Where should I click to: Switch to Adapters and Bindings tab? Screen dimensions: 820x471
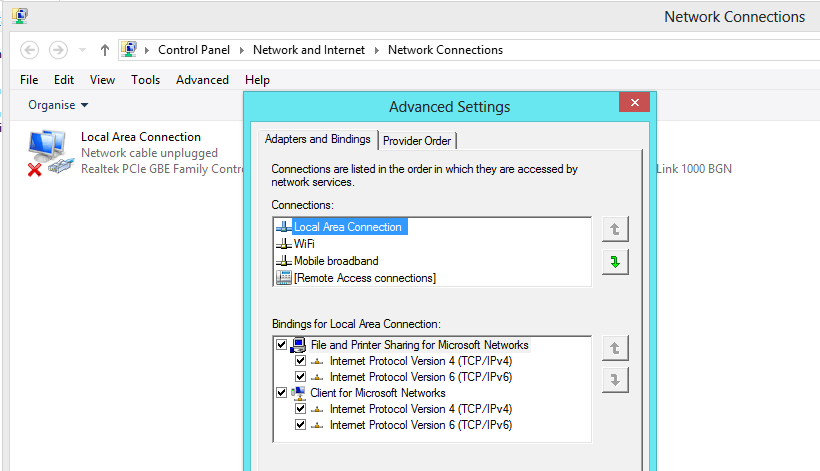point(317,139)
